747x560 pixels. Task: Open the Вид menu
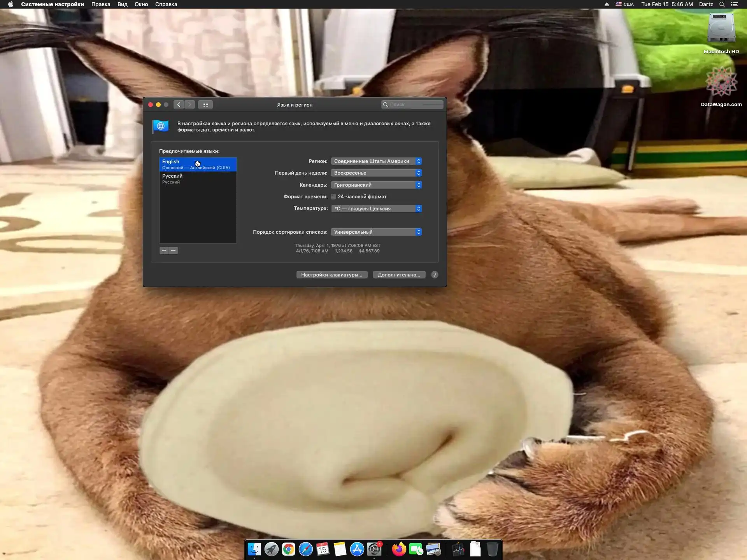(x=122, y=4)
